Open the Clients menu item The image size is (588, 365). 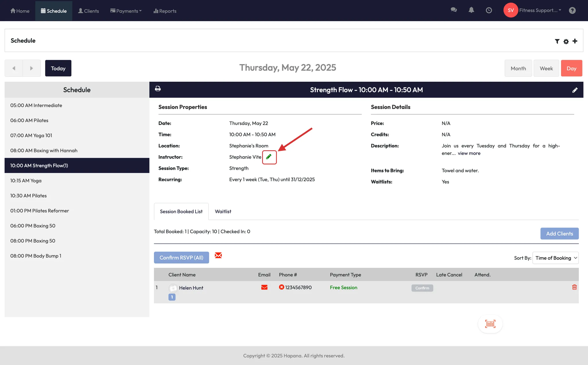pyautogui.click(x=88, y=11)
